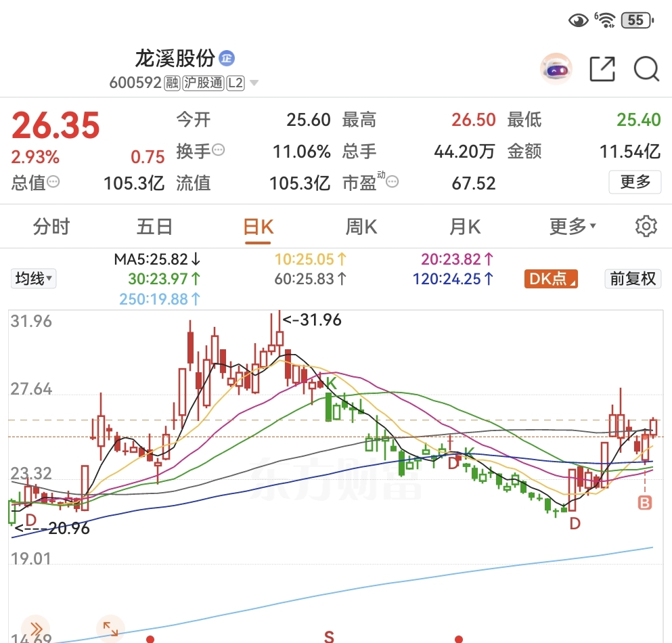
Task: Tap the share/export icon
Action: coord(602,68)
